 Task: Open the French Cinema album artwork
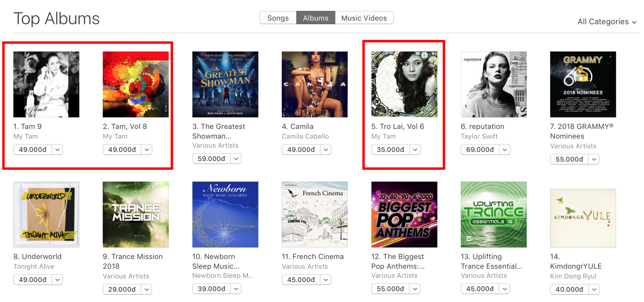315,215
